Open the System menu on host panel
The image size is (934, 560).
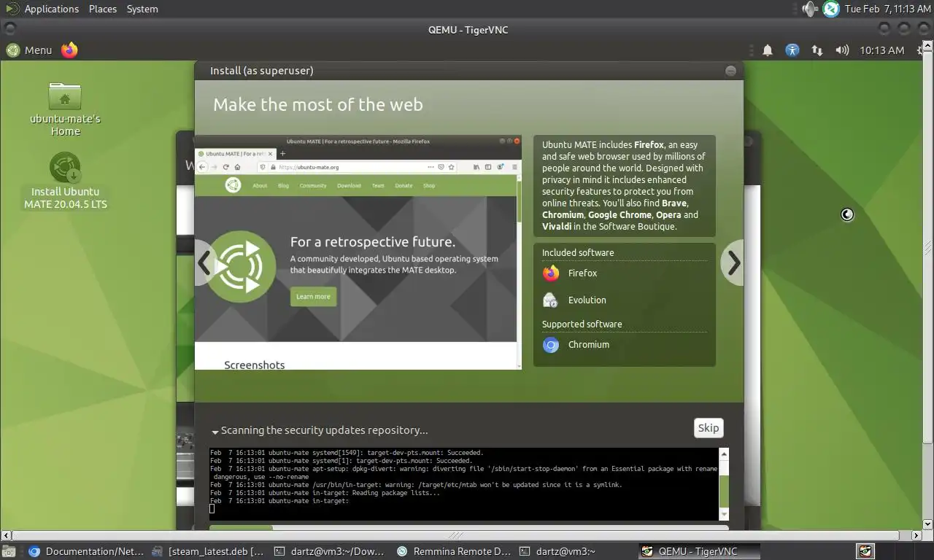[x=142, y=9]
